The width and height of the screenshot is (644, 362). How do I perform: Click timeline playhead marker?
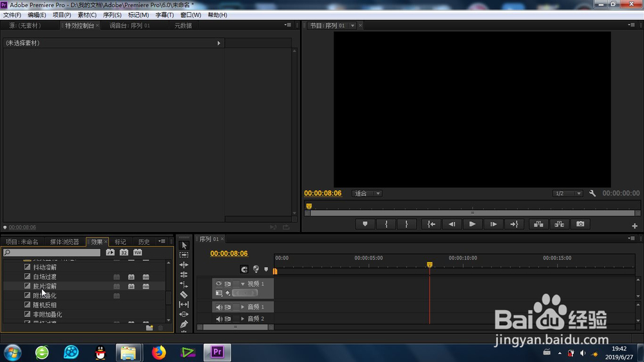pos(430,265)
